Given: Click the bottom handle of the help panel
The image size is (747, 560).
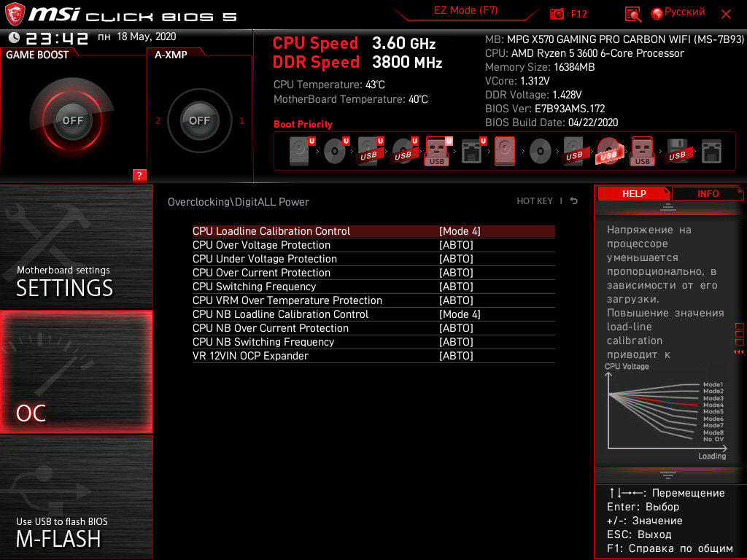Looking at the screenshot, I should 668,475.
